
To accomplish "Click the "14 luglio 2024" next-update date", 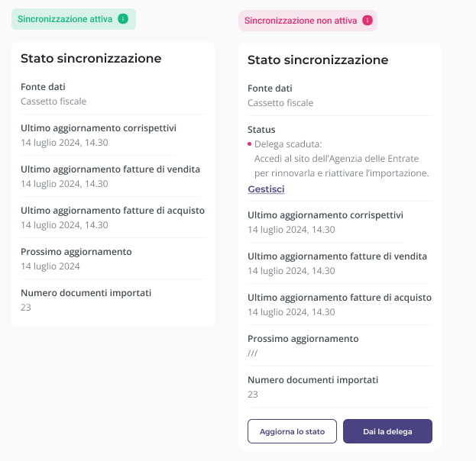I will click(x=50, y=266).
